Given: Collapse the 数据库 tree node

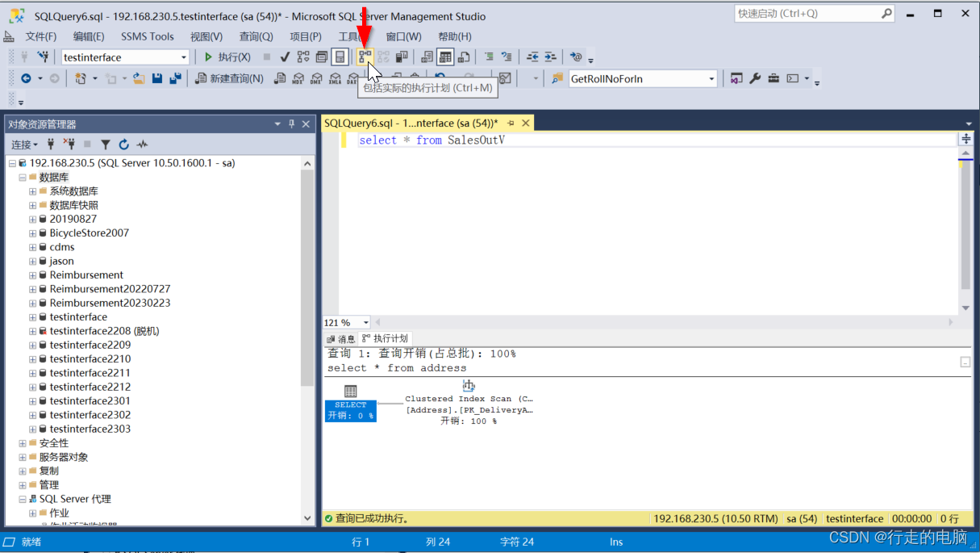Looking at the screenshot, I should 23,177.
